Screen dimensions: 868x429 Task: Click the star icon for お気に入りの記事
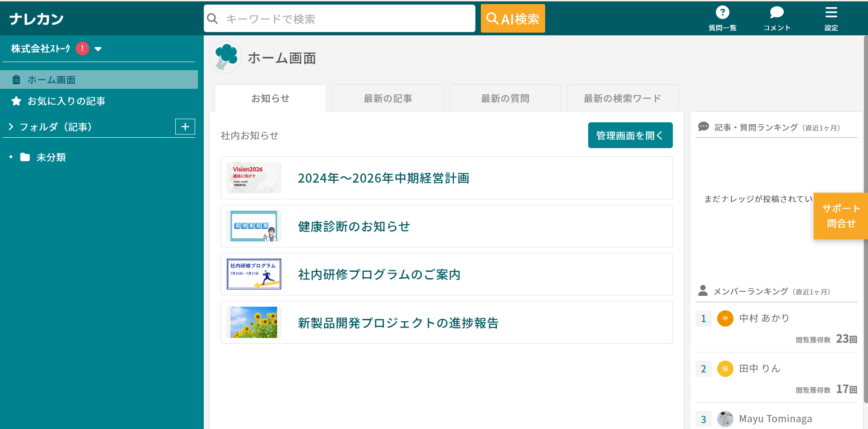point(16,101)
